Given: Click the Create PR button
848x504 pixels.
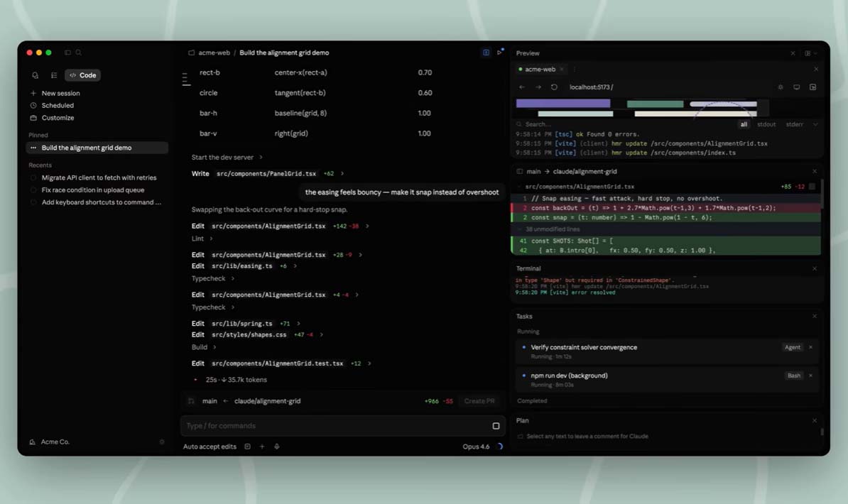Looking at the screenshot, I should (x=479, y=401).
